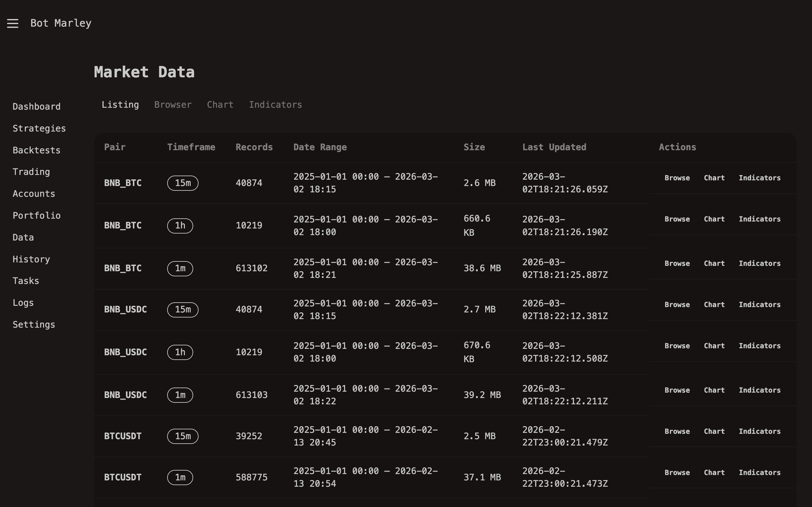This screenshot has width=812, height=507.
Task: View Indicators for BTCUSDT 15m
Action: pos(760,431)
